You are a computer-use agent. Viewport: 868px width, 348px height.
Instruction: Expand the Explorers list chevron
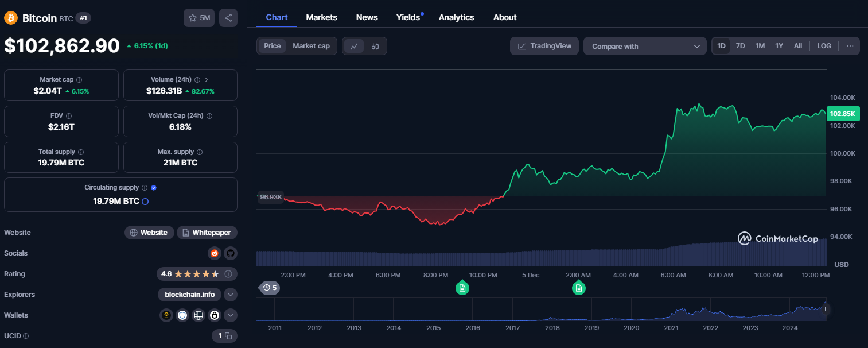(x=231, y=295)
